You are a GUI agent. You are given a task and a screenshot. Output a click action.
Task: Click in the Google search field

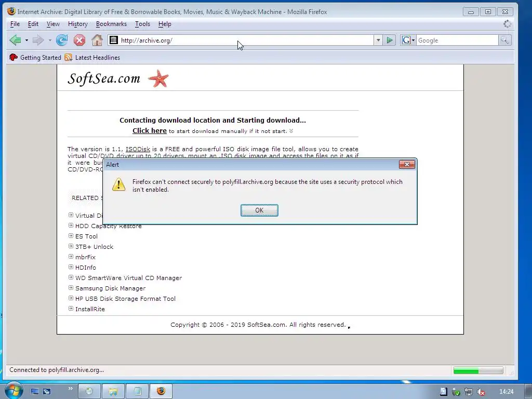coord(457,41)
